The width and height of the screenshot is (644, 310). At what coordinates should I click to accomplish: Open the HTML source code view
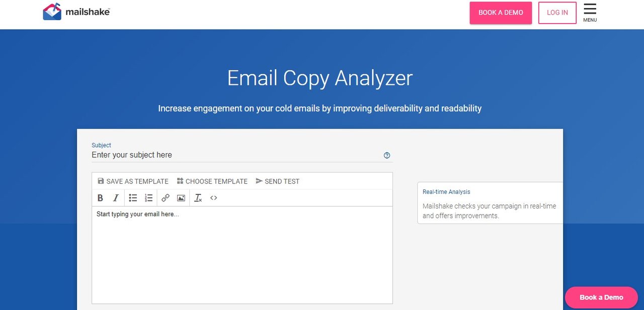tap(214, 198)
